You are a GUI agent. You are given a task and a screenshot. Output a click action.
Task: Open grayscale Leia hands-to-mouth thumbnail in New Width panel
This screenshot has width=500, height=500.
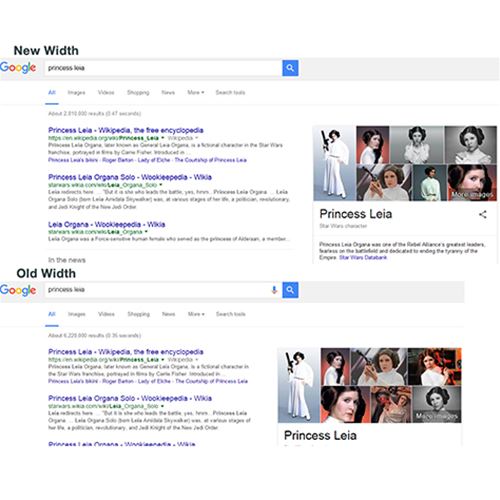click(417, 145)
